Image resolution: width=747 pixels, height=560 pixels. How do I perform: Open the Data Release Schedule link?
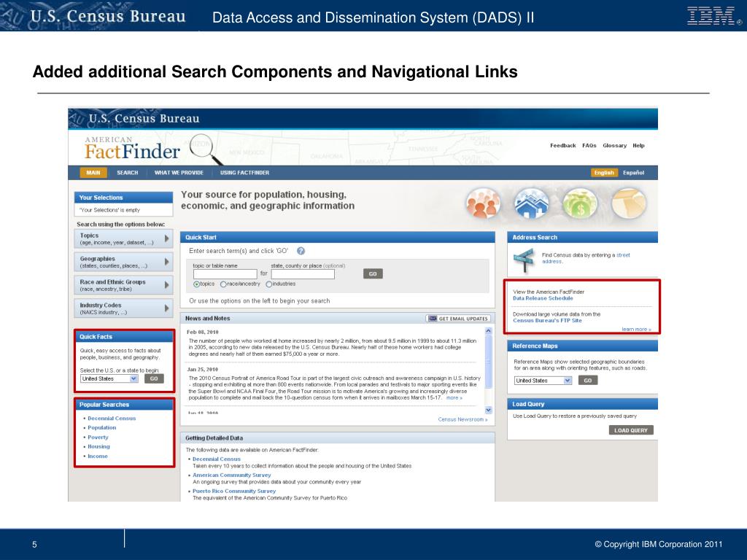point(543,298)
